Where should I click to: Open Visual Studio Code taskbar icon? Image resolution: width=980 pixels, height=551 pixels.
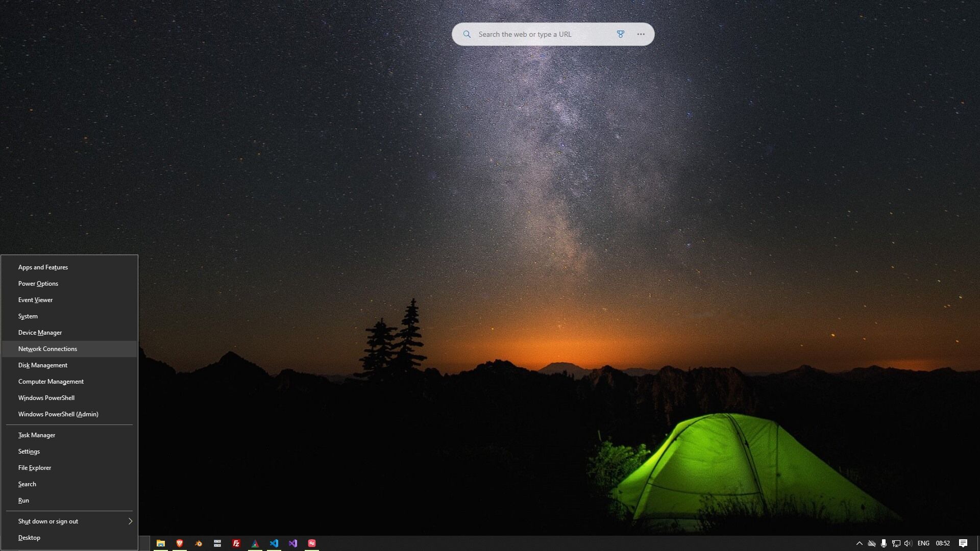pos(274,543)
